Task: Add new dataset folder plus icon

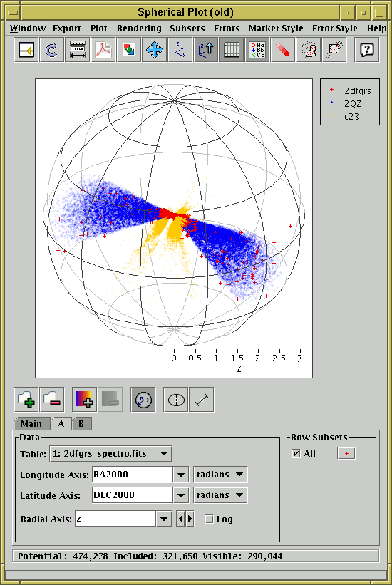Action: pyautogui.click(x=26, y=400)
